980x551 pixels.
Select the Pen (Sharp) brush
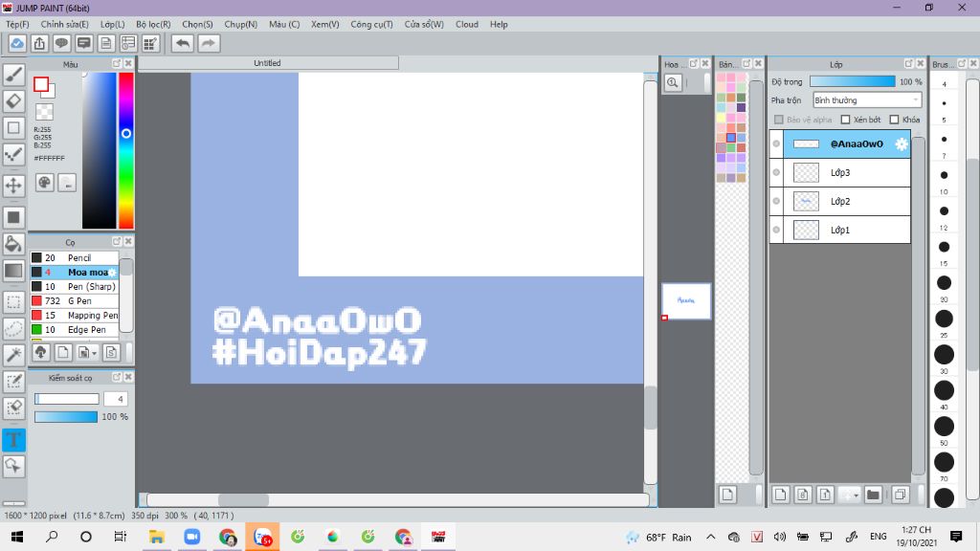click(75, 287)
